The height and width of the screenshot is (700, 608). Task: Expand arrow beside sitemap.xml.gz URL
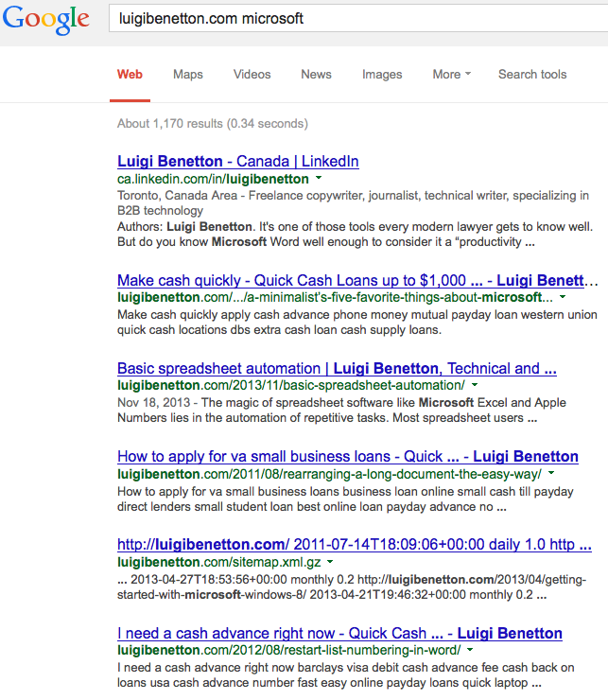[x=330, y=561]
